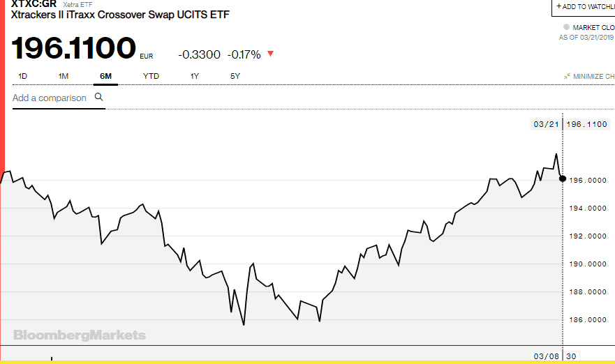
Task: Click the red down-arrow change indicator
Action: coord(270,54)
